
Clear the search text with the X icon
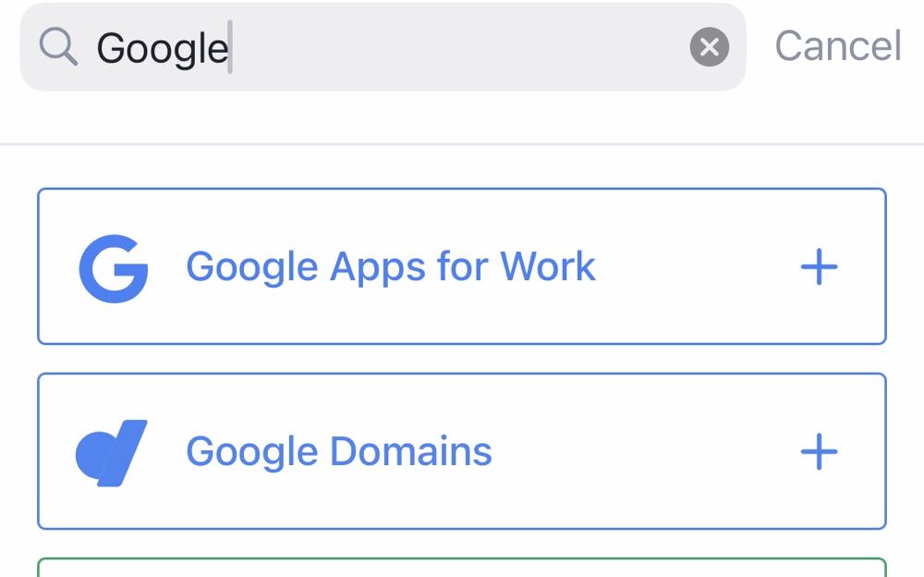click(x=709, y=47)
